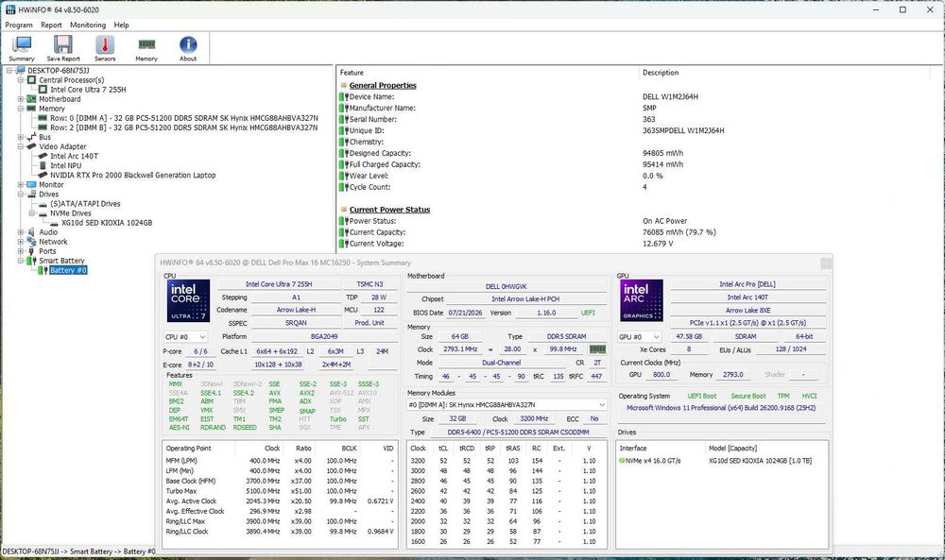Click the Bus tree icon
Image resolution: width=945 pixels, height=560 pixels.
click(31, 137)
